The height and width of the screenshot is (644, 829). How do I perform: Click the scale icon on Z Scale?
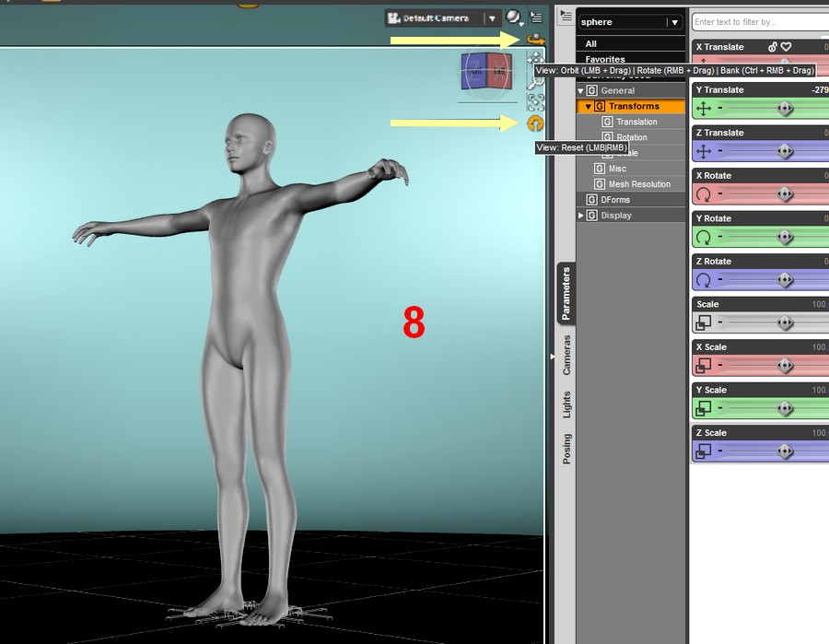click(704, 451)
